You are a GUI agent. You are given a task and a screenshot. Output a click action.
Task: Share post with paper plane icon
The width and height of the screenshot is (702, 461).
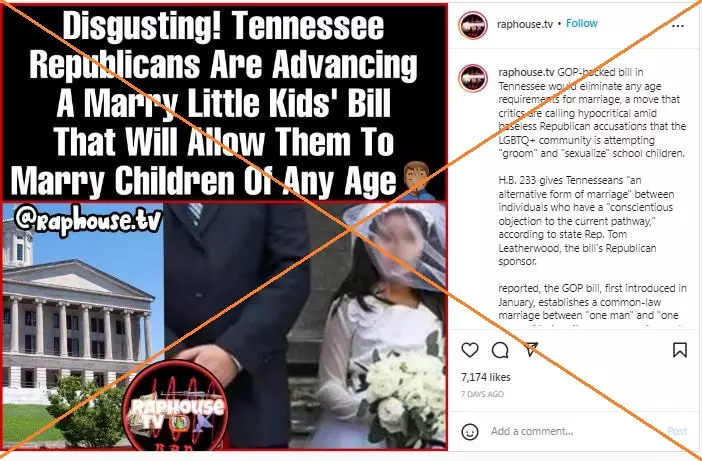(531, 349)
